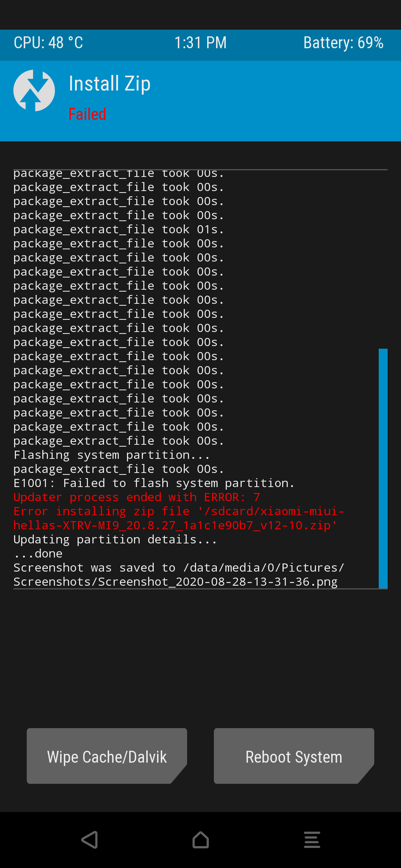The width and height of the screenshot is (401, 868).
Task: Click the "took 01s" extract log line
Action: coord(119,230)
